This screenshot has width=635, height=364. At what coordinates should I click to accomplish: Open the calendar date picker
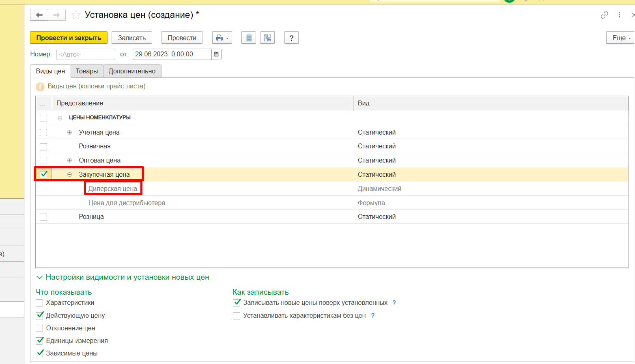pos(216,54)
